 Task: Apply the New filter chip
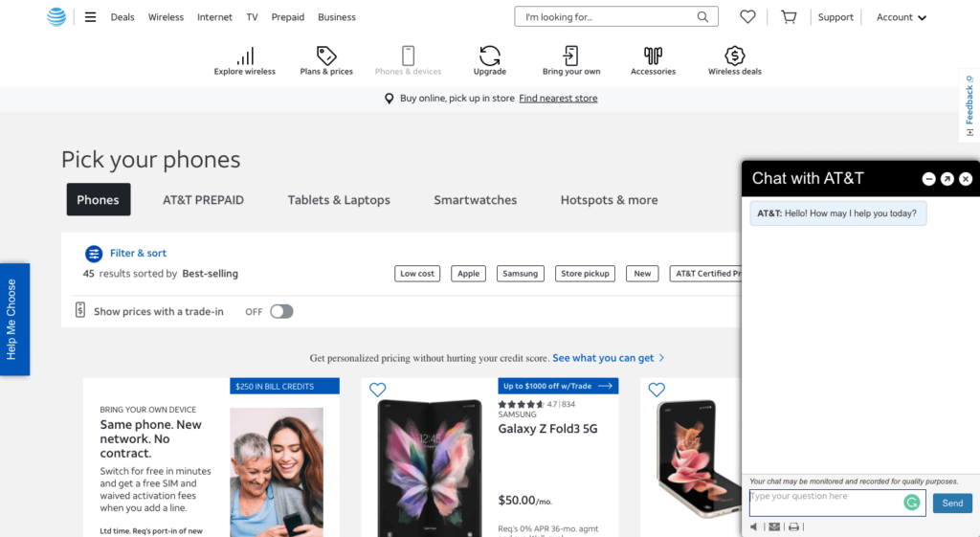tap(642, 273)
